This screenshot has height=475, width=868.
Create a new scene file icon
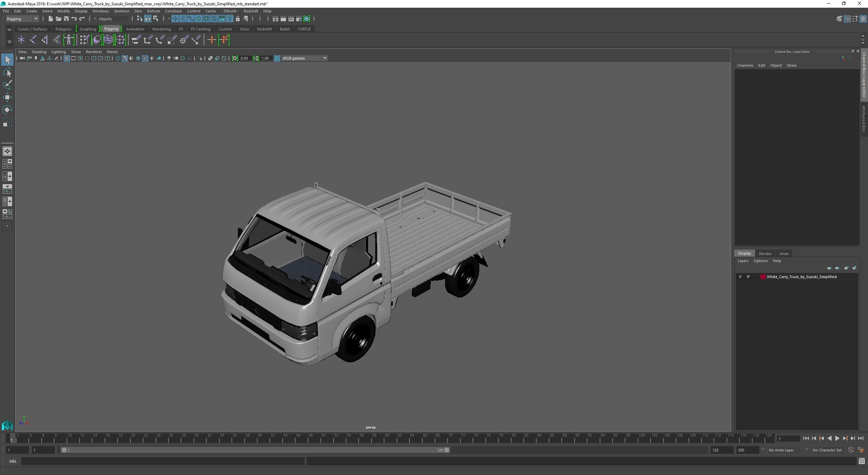[50, 19]
